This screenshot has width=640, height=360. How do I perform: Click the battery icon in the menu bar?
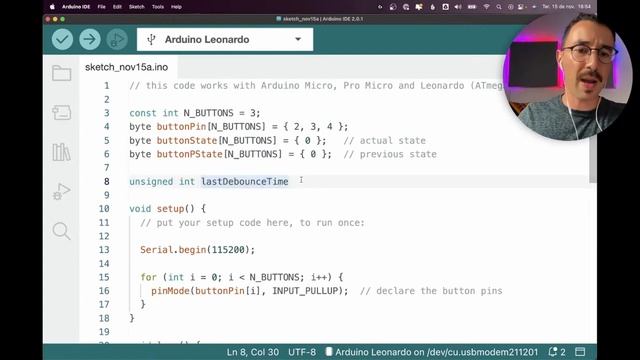[472, 7]
